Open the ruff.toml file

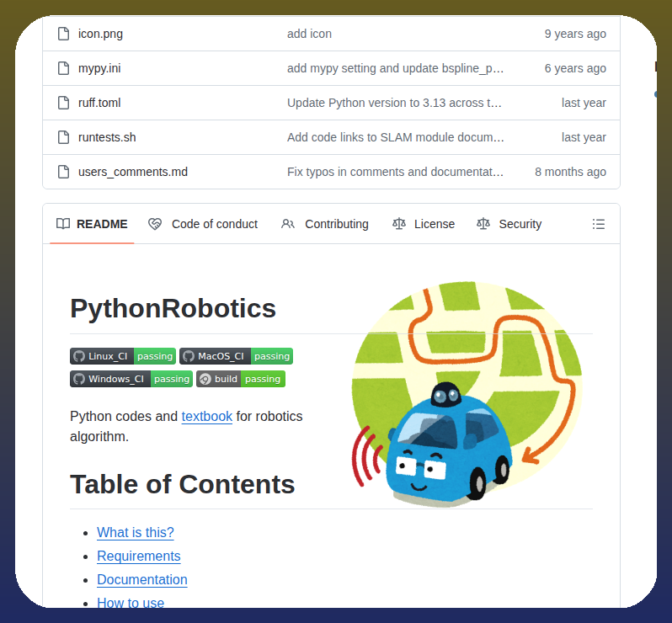[99, 103]
